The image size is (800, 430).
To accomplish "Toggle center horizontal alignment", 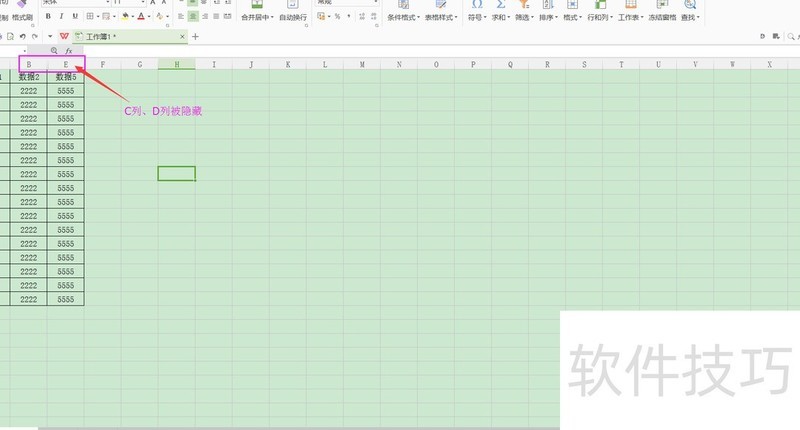I will click(x=193, y=16).
